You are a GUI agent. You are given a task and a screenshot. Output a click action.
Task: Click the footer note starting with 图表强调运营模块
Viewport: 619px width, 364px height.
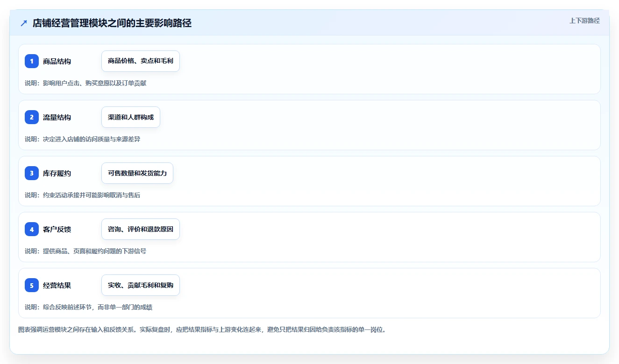point(202,329)
